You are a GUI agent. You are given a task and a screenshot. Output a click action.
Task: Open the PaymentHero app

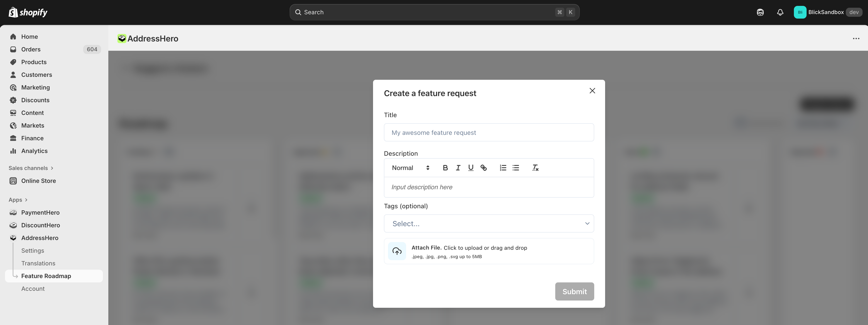click(54, 212)
